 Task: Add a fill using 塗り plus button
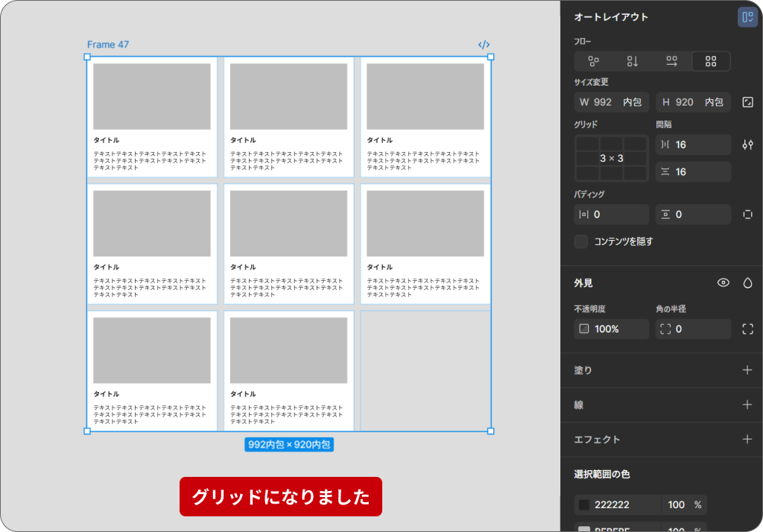(747, 370)
